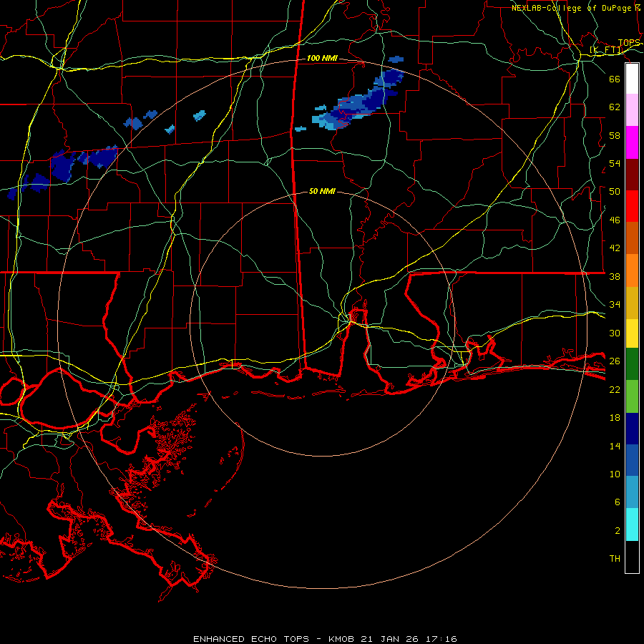The height and width of the screenshot is (644, 644).
Task: Click the black TH swatch at legend bottom
Action: pos(632,557)
